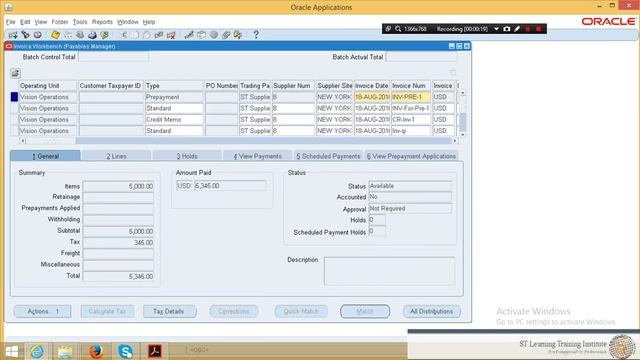Switch to the 5 Scheduled Payments tab
This screenshot has width=640, height=360.
tap(328, 156)
